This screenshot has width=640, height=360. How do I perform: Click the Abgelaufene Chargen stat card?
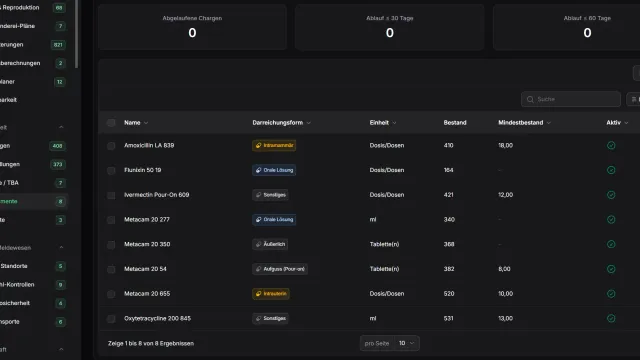(192, 27)
